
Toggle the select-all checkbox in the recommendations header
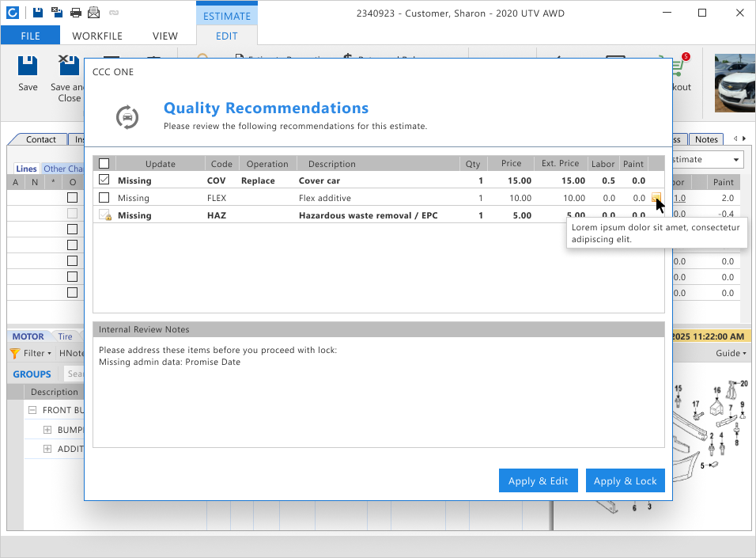104,163
